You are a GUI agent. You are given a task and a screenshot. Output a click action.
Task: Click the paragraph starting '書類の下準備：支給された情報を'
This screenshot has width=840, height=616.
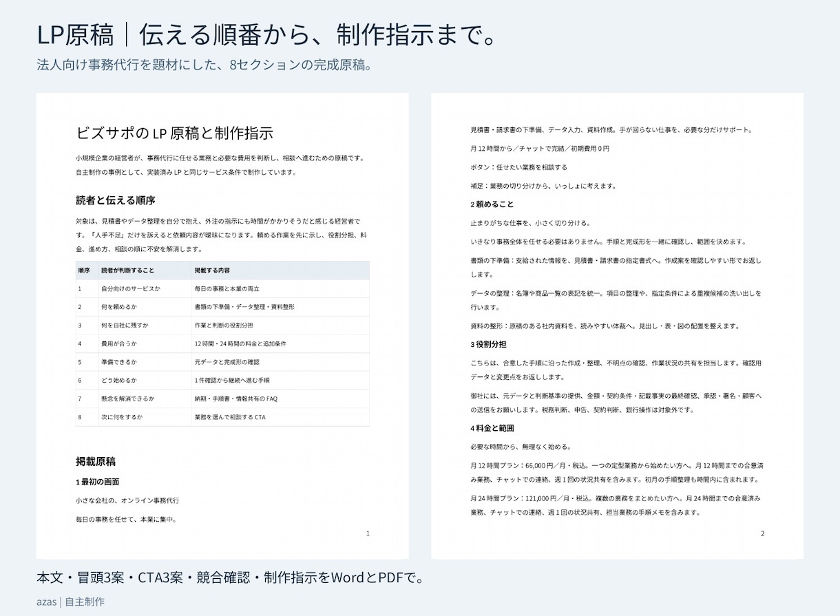pos(615,267)
